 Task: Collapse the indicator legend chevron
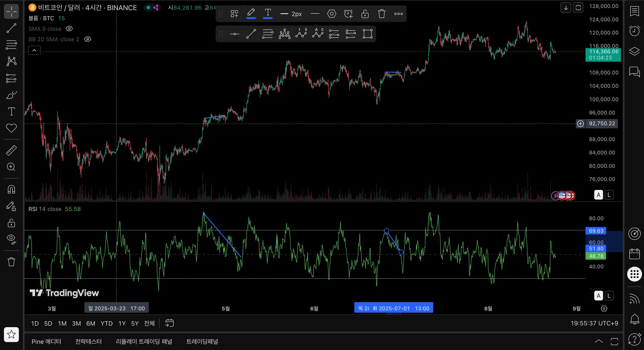tap(34, 50)
